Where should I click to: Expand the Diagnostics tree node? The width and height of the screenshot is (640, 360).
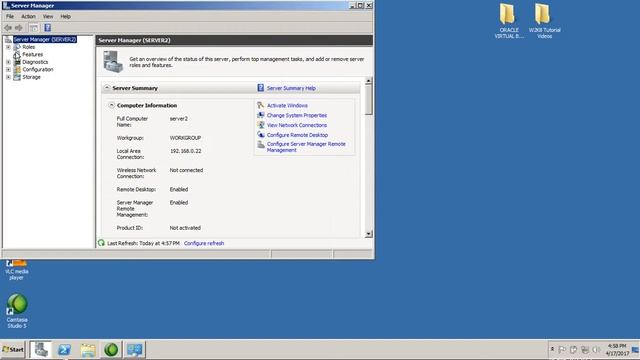pos(8,62)
